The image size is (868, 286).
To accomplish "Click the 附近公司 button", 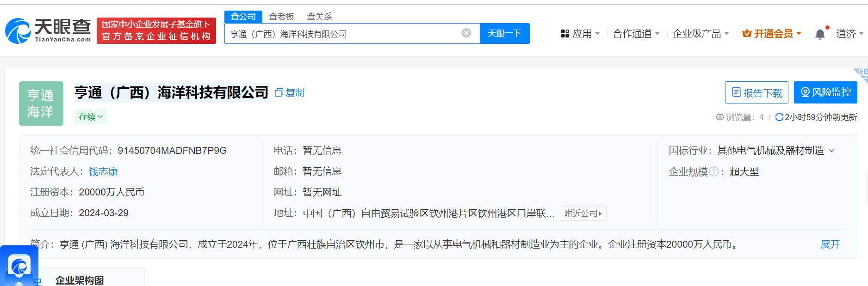I will click(583, 213).
